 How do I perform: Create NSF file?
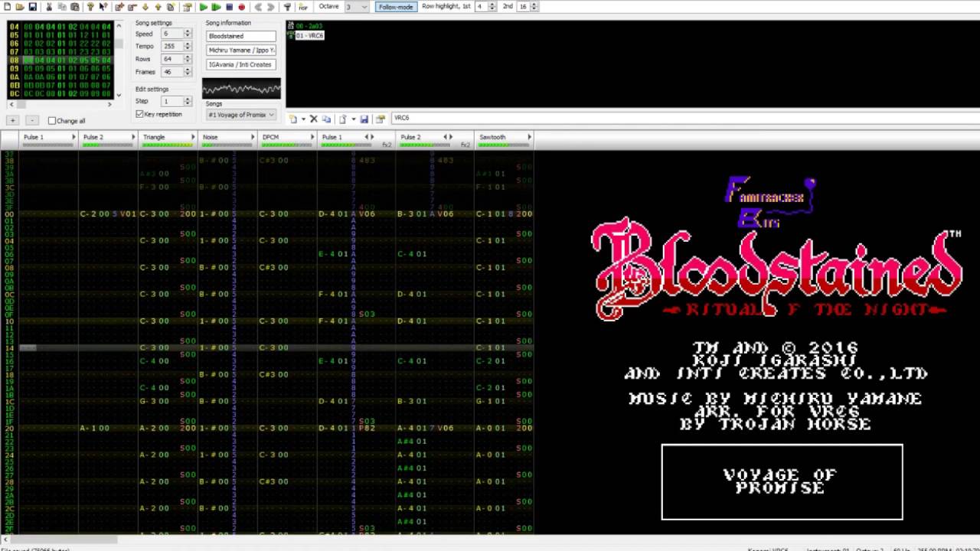point(303,7)
